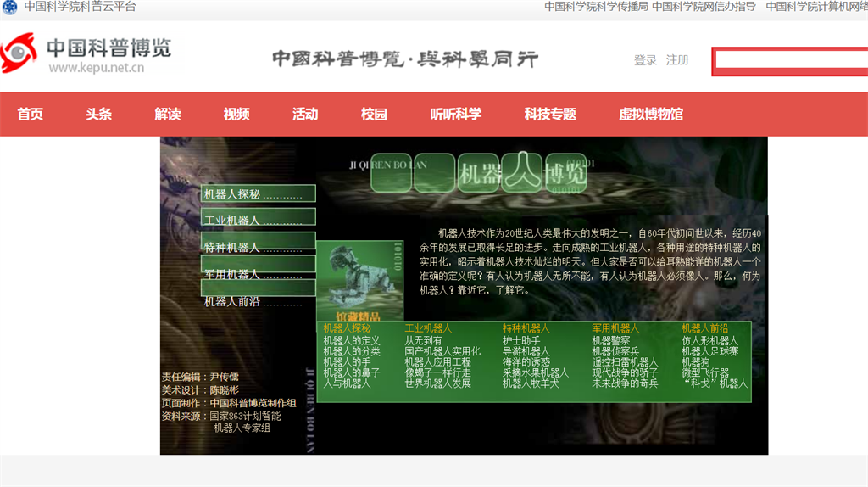Open the 机器人足球赛 link
This screenshot has width=868, height=487.
tap(709, 351)
